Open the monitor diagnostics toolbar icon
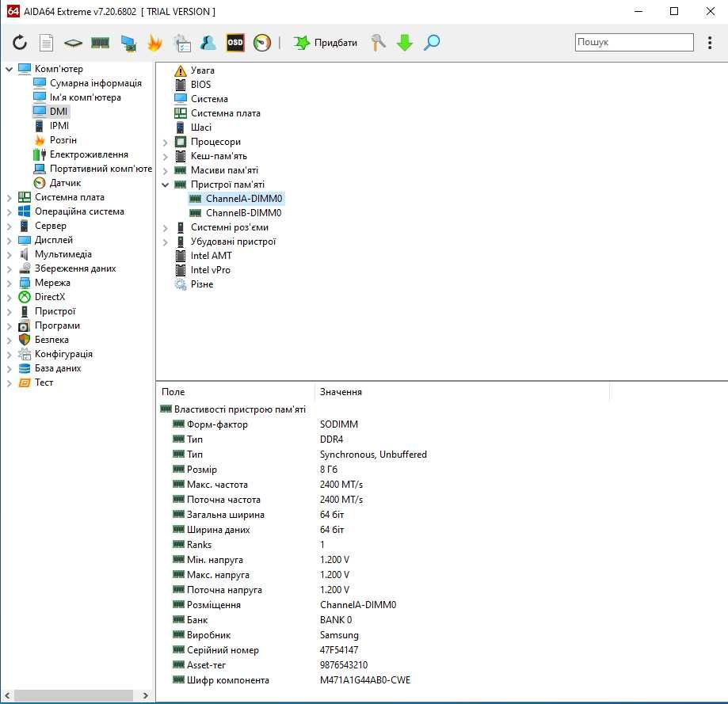Viewport: 728px width, 704px height. (x=128, y=44)
